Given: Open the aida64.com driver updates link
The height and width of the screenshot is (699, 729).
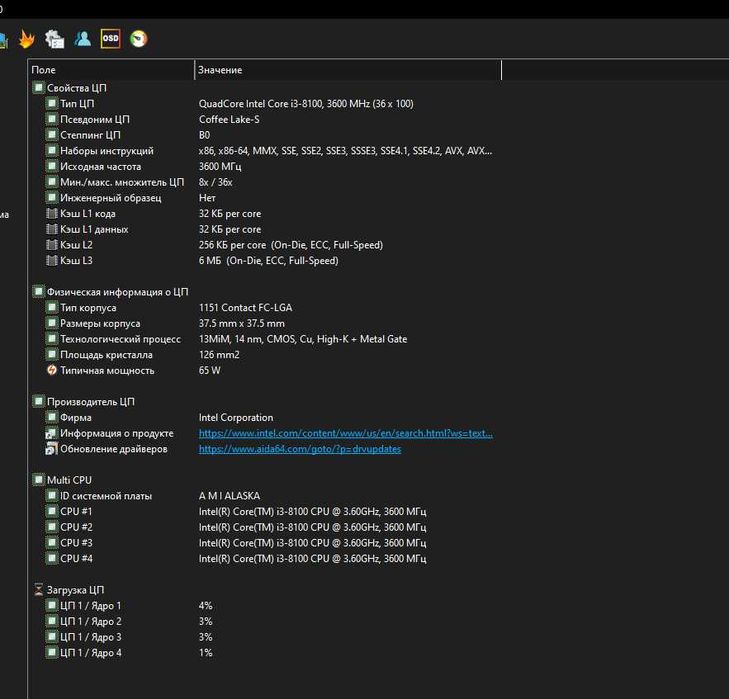Looking at the screenshot, I should pos(300,449).
